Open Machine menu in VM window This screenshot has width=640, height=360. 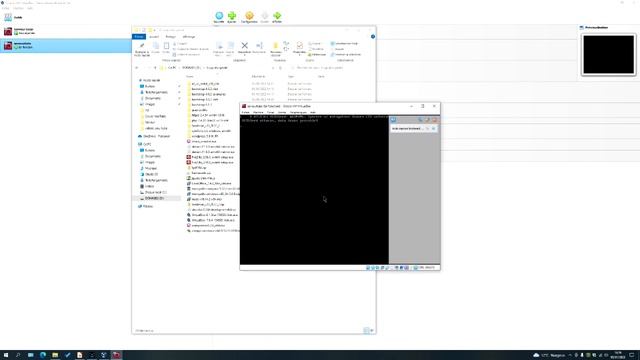coord(258,112)
